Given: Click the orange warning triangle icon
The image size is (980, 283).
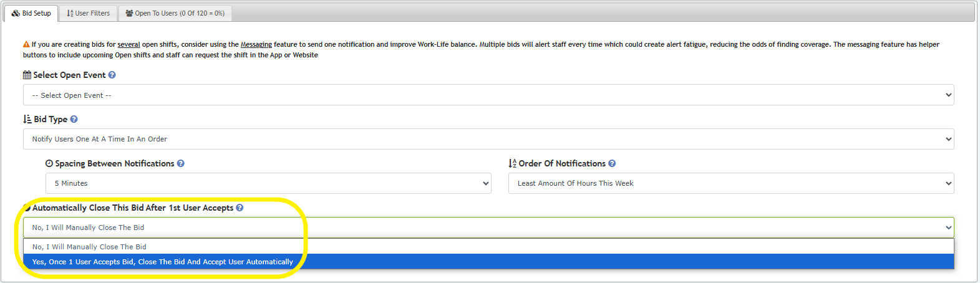Looking at the screenshot, I should [26, 44].
